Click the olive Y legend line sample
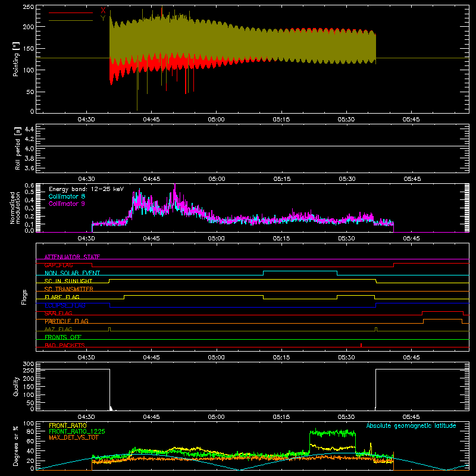The image size is (476, 476). point(71,20)
